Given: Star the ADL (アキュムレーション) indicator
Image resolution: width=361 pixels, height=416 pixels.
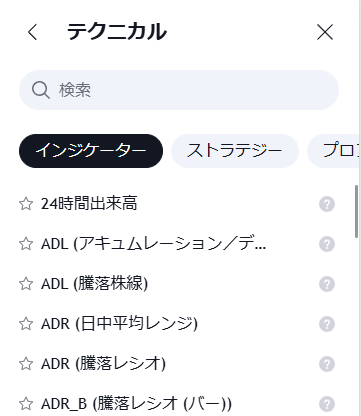Looking at the screenshot, I should (26, 244).
